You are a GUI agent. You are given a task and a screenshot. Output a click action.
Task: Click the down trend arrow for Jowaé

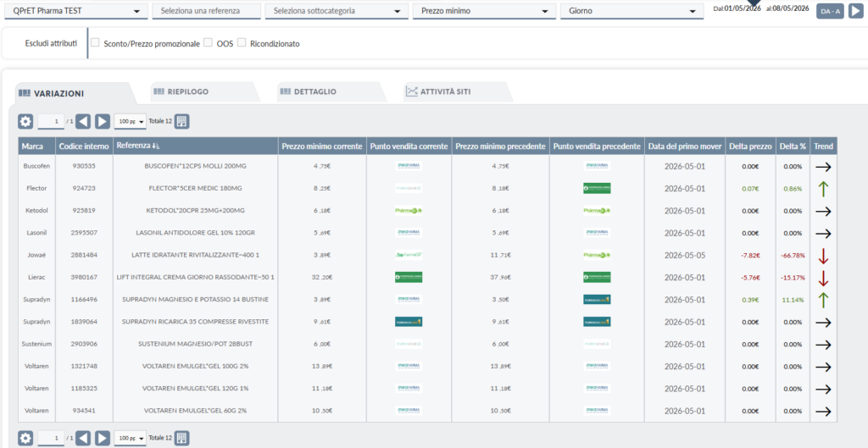(823, 256)
